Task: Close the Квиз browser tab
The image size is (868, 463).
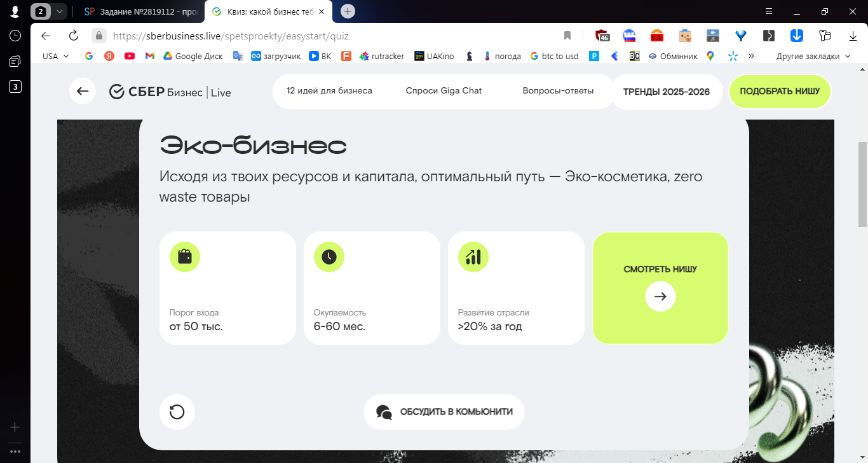Action: [x=322, y=11]
